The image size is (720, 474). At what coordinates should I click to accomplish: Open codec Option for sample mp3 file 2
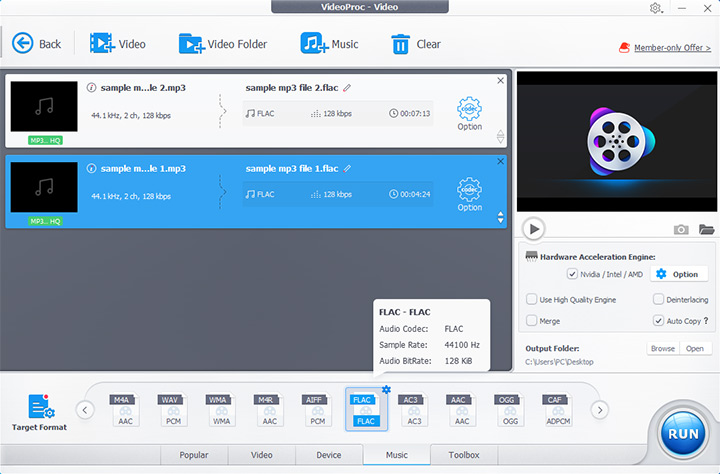pyautogui.click(x=469, y=113)
